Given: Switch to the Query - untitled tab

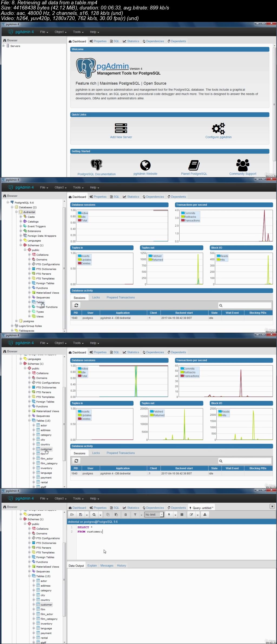Looking at the screenshot, I should (201, 508).
